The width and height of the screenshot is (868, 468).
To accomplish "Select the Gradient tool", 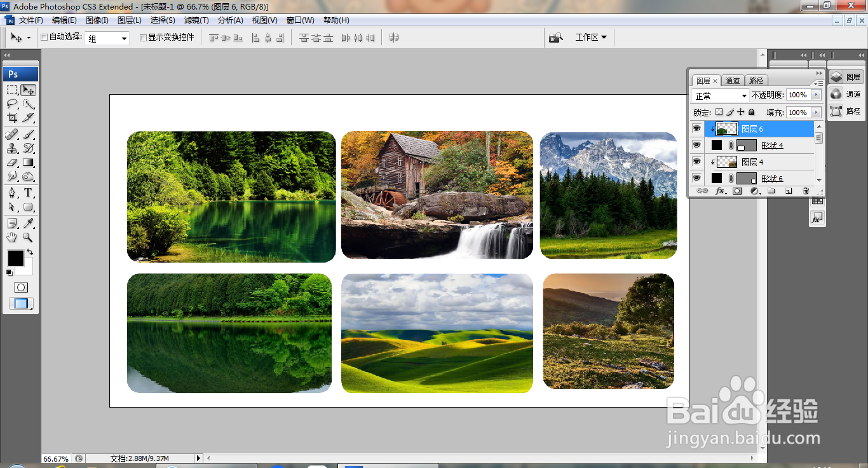I will pos(28,162).
